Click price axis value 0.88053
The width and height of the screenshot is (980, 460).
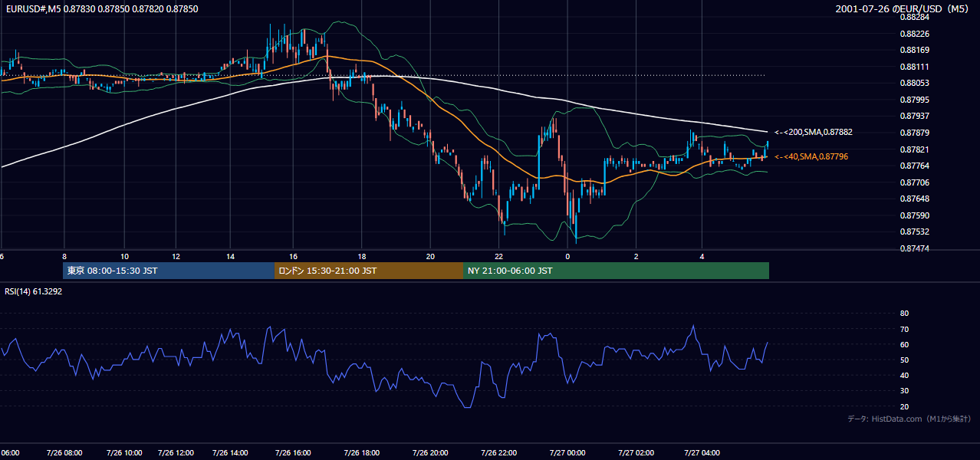(914, 83)
